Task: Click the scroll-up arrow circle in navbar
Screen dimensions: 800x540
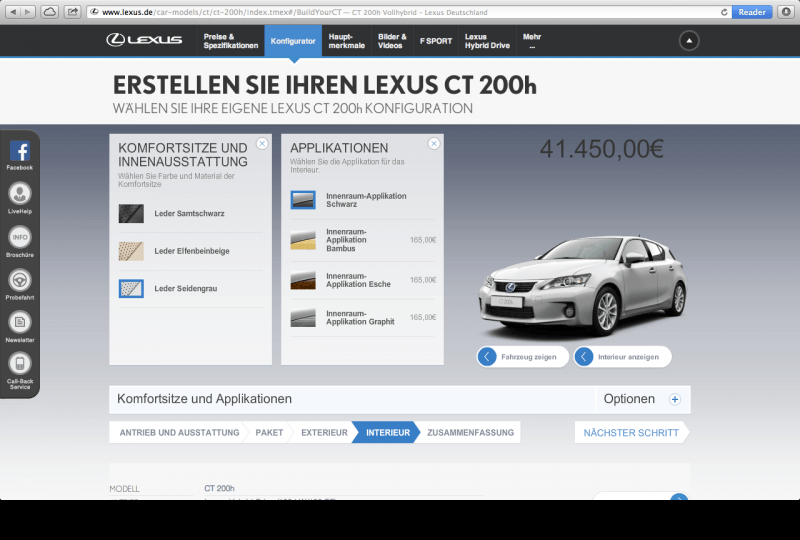Action: pyautogui.click(x=689, y=41)
